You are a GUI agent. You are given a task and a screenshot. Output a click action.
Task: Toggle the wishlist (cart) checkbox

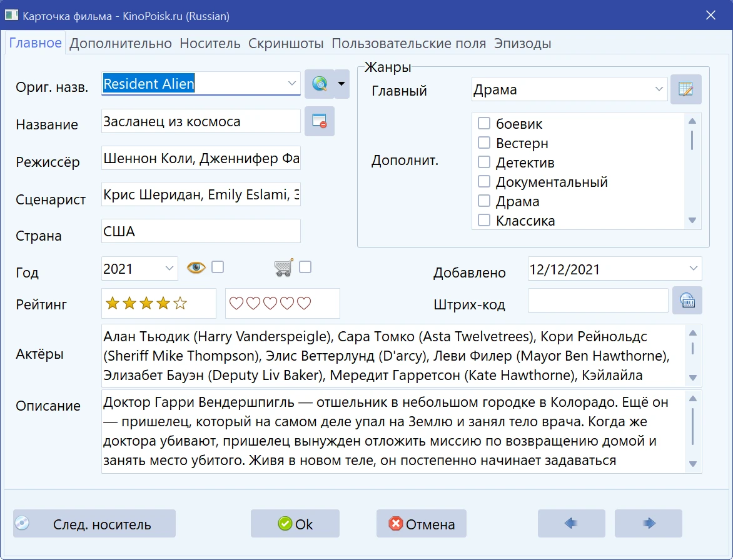pos(305,267)
